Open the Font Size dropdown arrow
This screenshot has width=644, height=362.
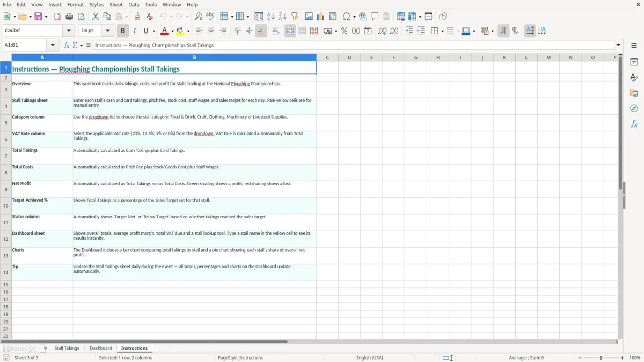click(x=108, y=31)
